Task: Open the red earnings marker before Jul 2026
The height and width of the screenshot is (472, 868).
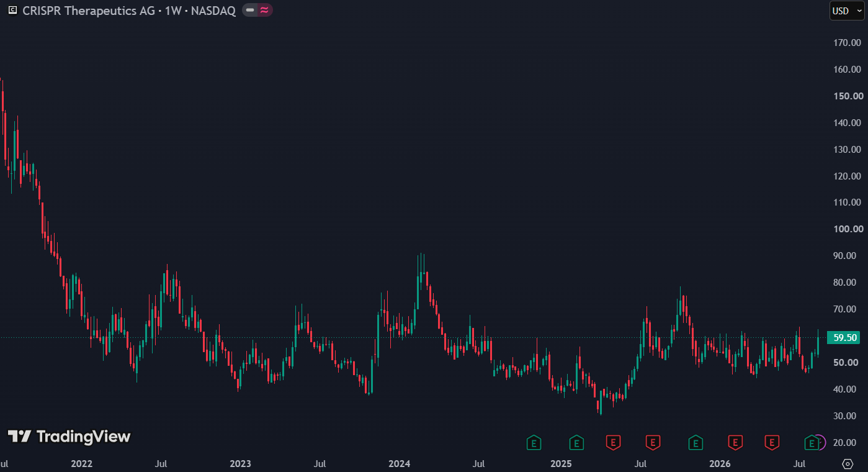Action: click(772, 443)
